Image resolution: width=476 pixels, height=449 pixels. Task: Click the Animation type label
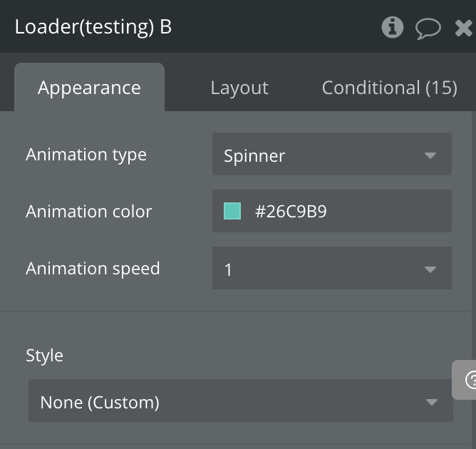tap(86, 155)
